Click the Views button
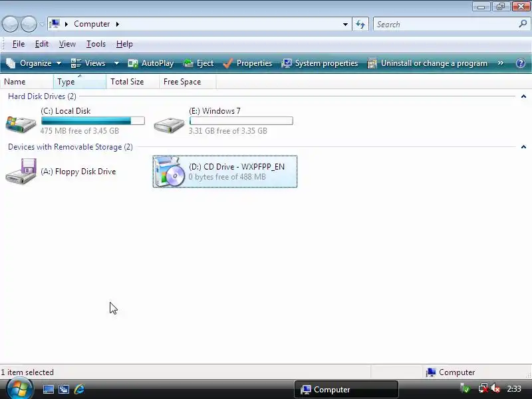 click(88, 63)
